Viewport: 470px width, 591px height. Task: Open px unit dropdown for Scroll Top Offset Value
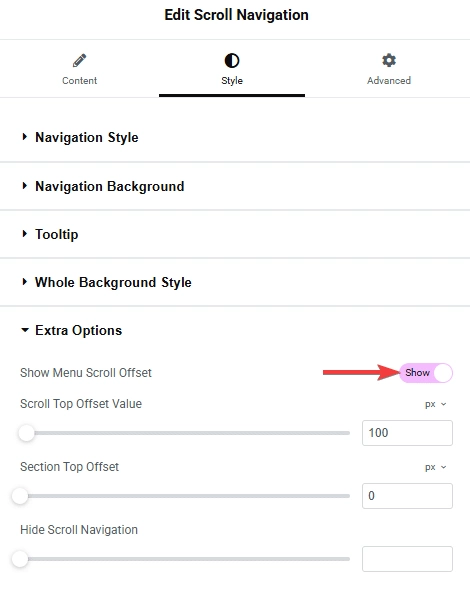tap(436, 404)
